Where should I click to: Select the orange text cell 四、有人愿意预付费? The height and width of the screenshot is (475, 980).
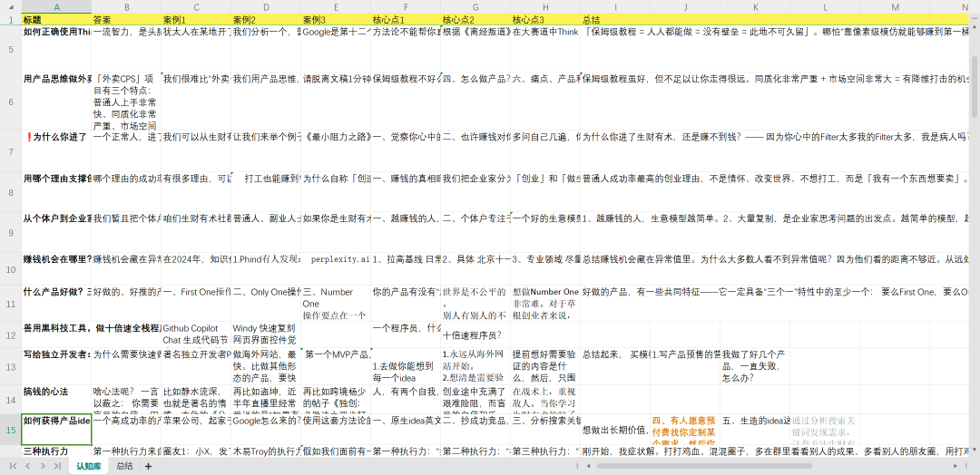point(685,430)
